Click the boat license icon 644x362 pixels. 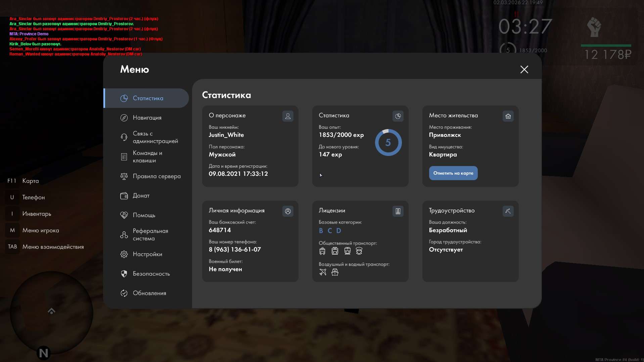[335, 272]
